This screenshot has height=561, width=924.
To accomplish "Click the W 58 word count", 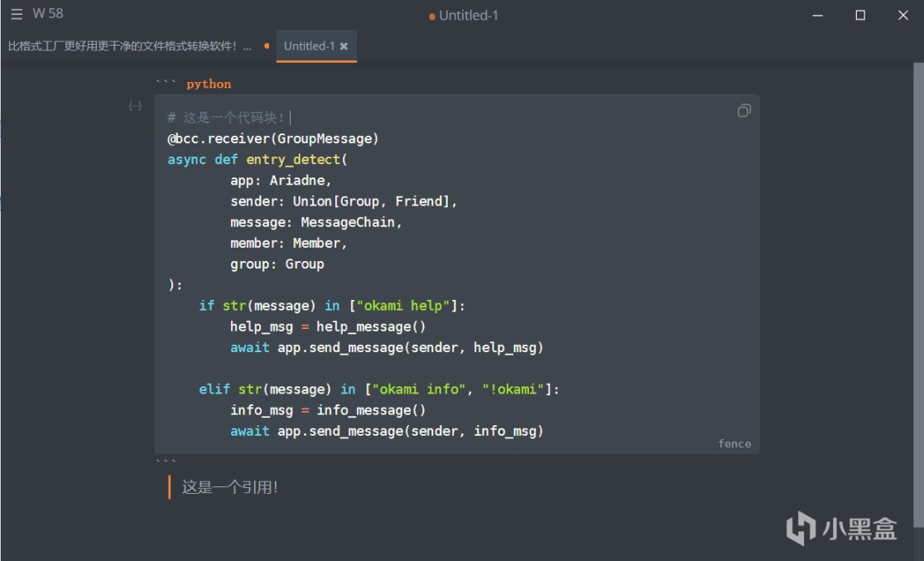I will (x=48, y=13).
